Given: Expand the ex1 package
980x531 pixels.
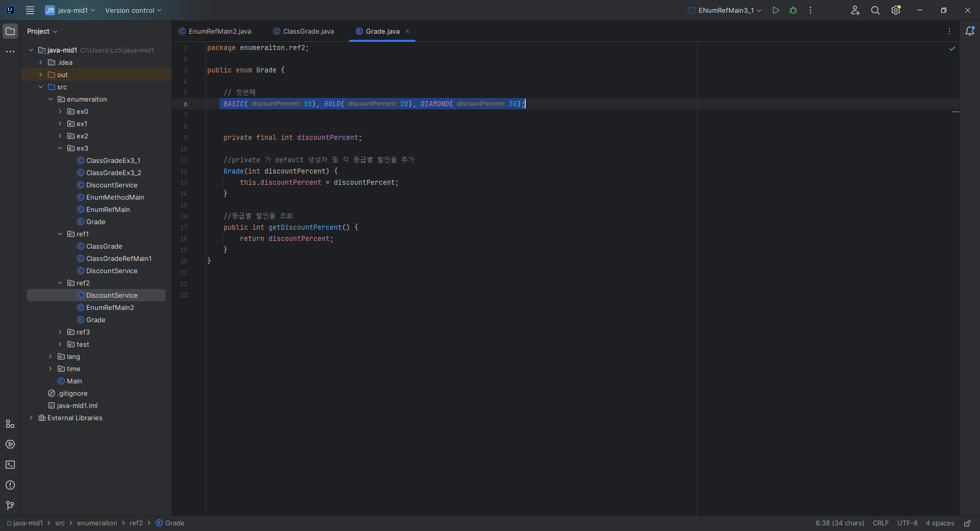Looking at the screenshot, I should (60, 124).
